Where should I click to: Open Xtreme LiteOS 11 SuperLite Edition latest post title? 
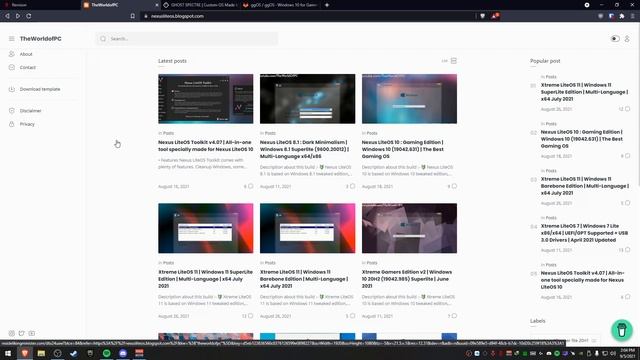(x=205, y=279)
